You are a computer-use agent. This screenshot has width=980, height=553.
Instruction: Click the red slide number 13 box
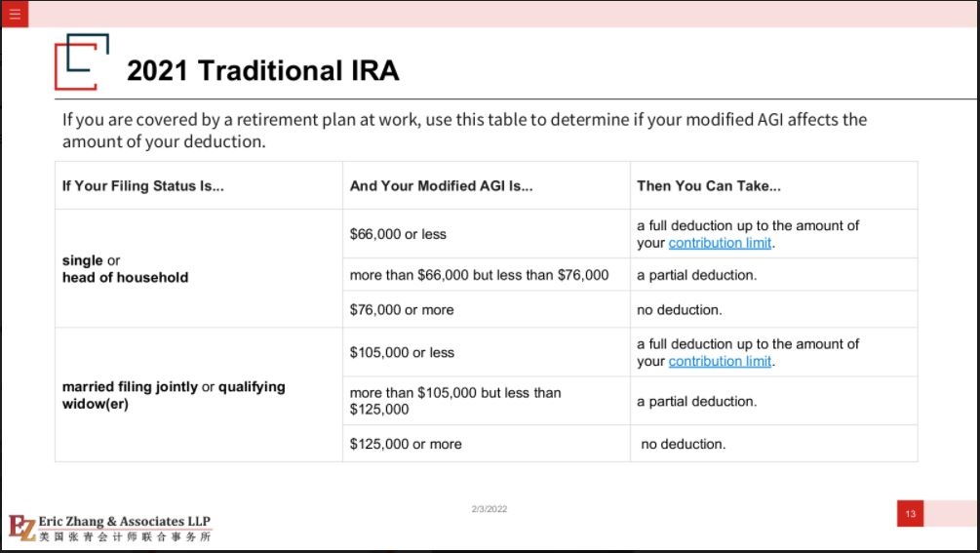[x=910, y=514]
